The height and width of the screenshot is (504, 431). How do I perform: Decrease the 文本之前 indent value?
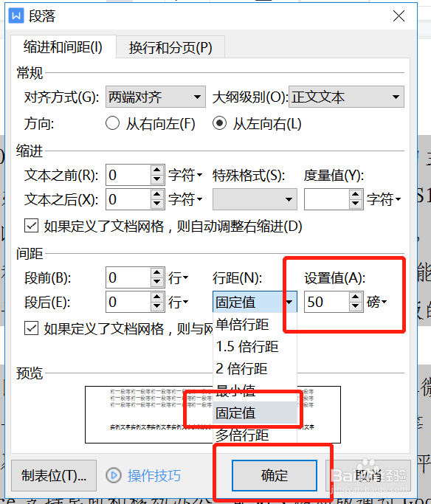pyautogui.click(x=157, y=180)
